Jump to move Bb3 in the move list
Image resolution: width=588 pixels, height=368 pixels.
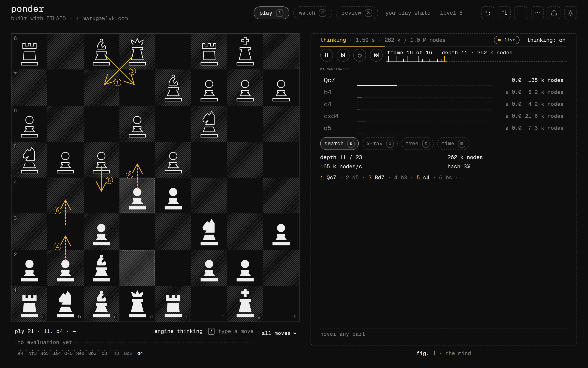(92, 353)
